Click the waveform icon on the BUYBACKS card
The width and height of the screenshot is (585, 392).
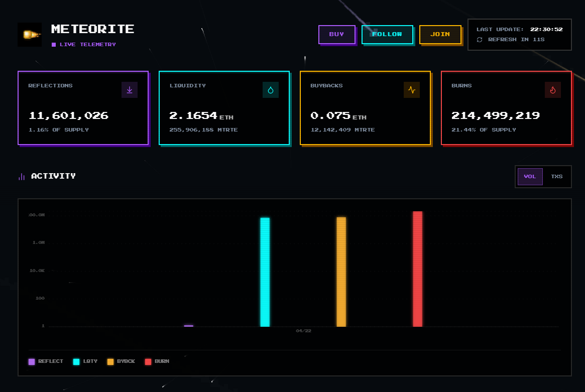point(412,90)
